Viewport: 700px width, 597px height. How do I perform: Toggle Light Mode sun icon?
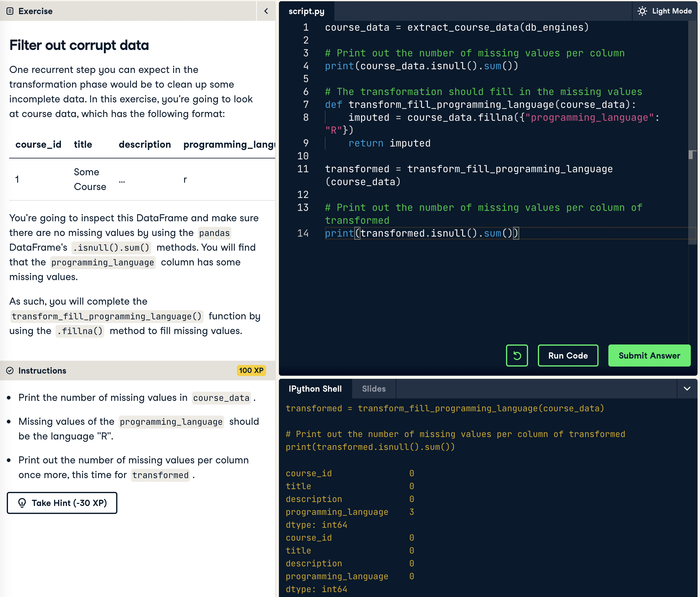click(642, 11)
